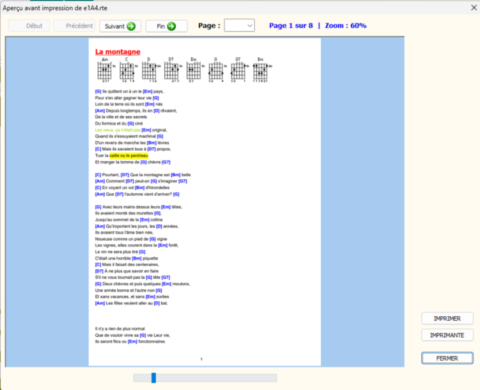
Task: Click the Précédent button
Action: coord(74,26)
